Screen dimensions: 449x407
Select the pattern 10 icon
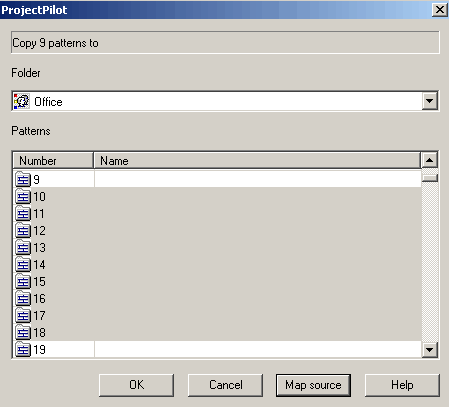pos(23,196)
